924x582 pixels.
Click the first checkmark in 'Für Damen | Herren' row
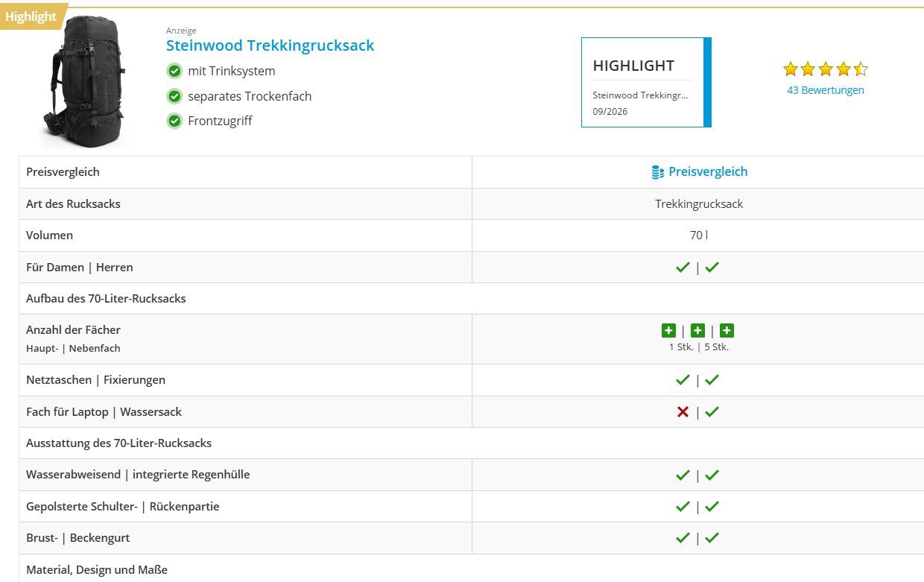point(683,267)
